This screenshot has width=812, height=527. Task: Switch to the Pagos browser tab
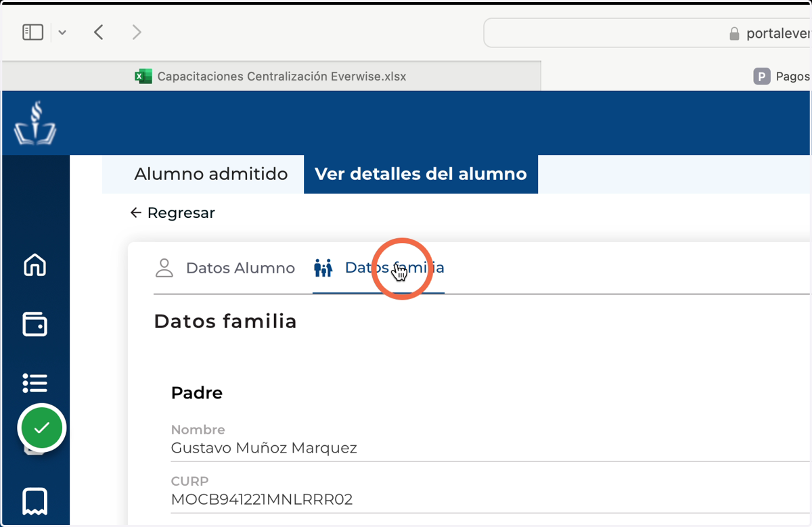pos(677,76)
